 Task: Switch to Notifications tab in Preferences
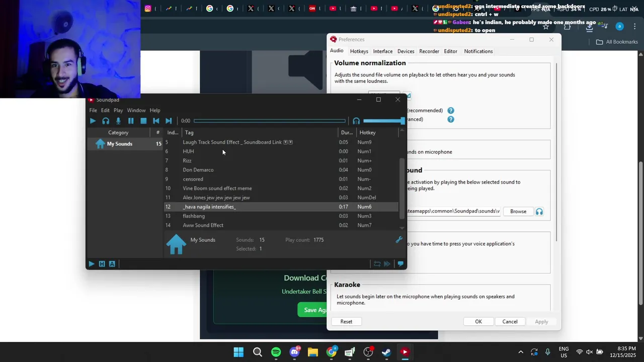point(478,51)
